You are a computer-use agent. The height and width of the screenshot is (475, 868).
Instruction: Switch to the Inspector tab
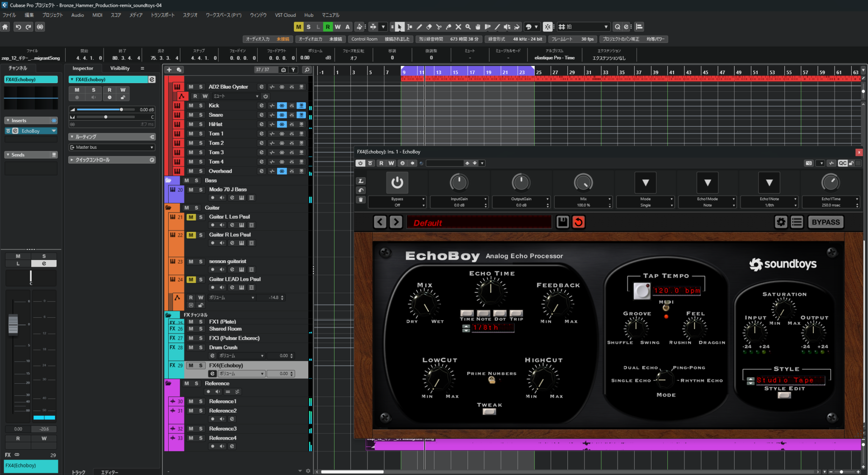(x=83, y=68)
